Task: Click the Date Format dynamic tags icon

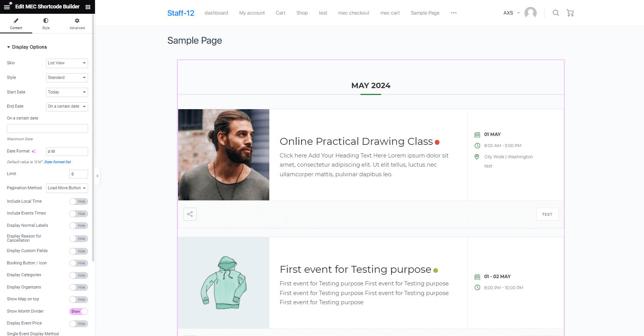Action: (x=34, y=151)
